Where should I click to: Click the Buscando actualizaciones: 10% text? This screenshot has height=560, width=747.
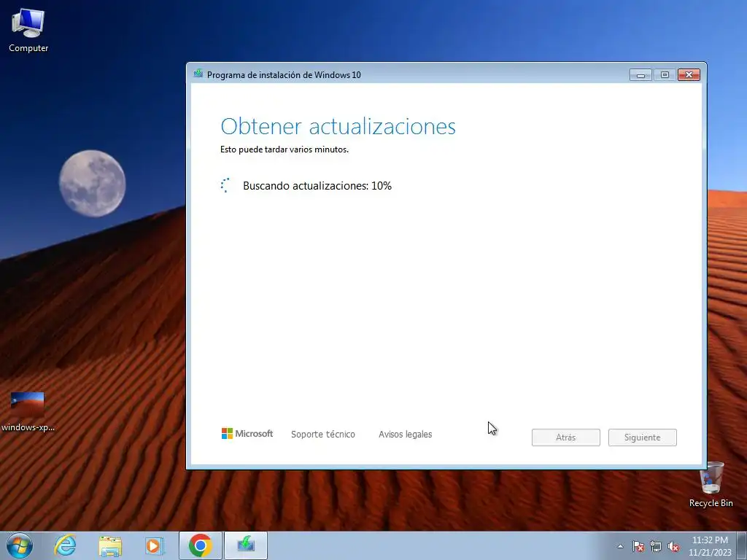coord(317,186)
